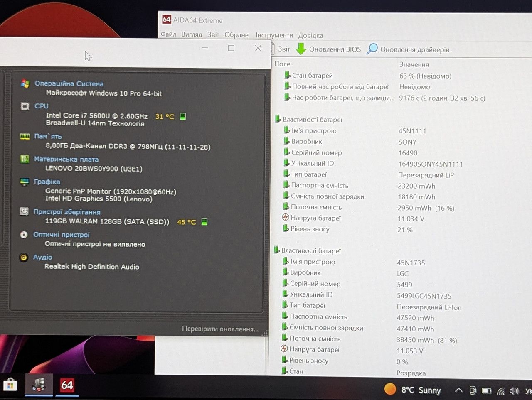Open the Файл menu in AIDA64
The height and width of the screenshot is (400, 532).
pyautogui.click(x=168, y=34)
